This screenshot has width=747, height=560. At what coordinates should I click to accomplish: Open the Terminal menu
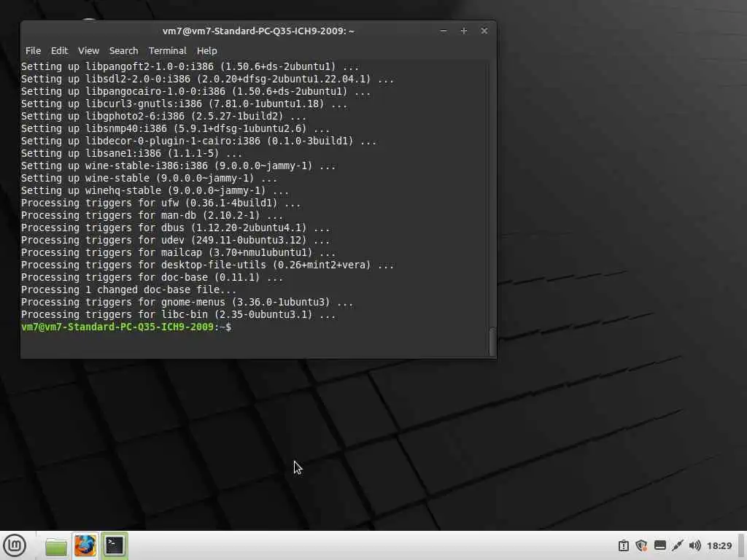pyautogui.click(x=167, y=50)
